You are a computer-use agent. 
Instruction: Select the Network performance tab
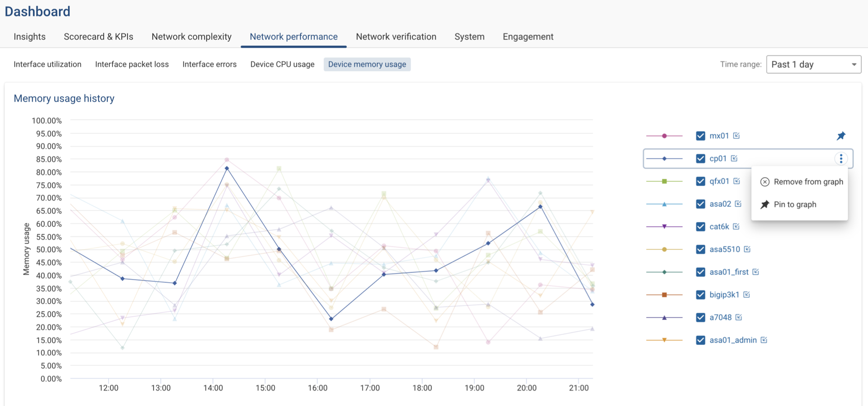pyautogui.click(x=294, y=37)
